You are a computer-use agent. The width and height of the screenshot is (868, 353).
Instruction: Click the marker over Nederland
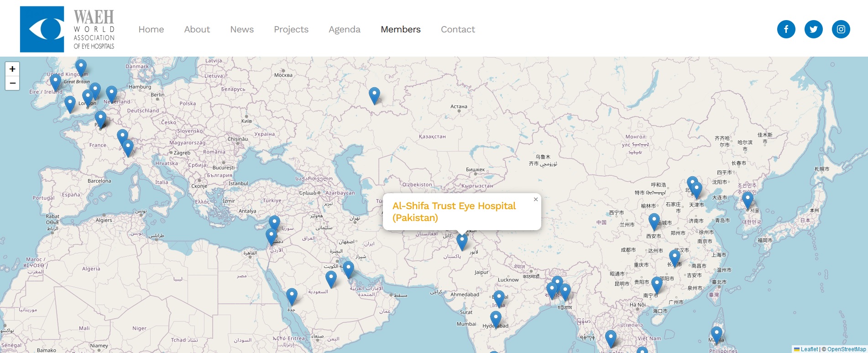coord(111,95)
